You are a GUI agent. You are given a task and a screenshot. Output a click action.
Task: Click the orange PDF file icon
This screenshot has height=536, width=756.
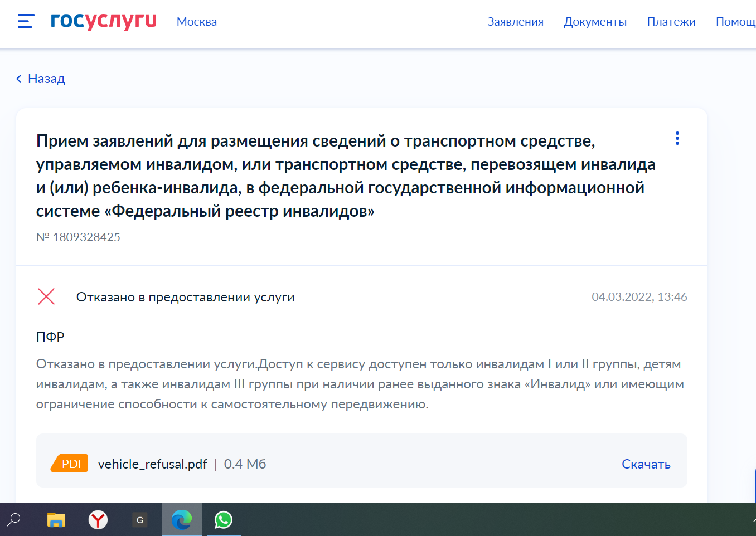click(70, 463)
